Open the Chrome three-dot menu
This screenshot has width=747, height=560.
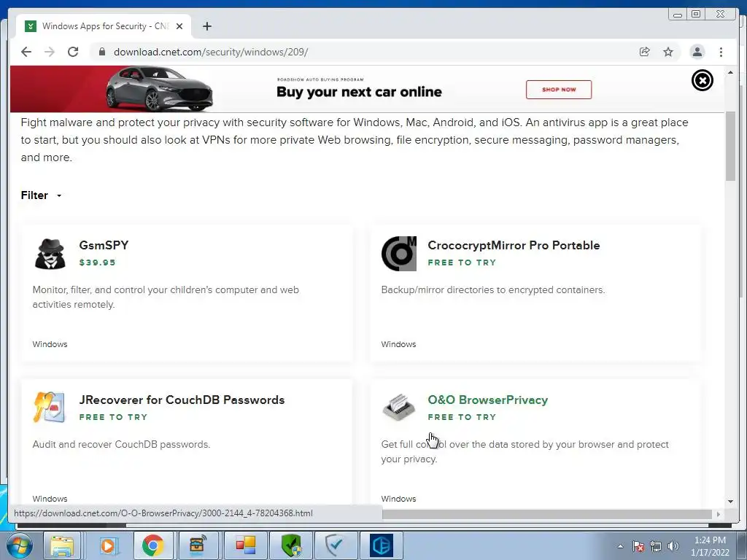coord(721,52)
